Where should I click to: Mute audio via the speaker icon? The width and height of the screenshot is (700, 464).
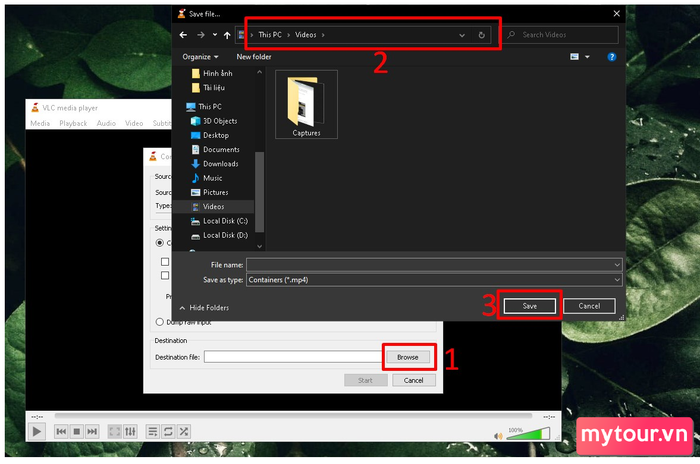coord(498,435)
